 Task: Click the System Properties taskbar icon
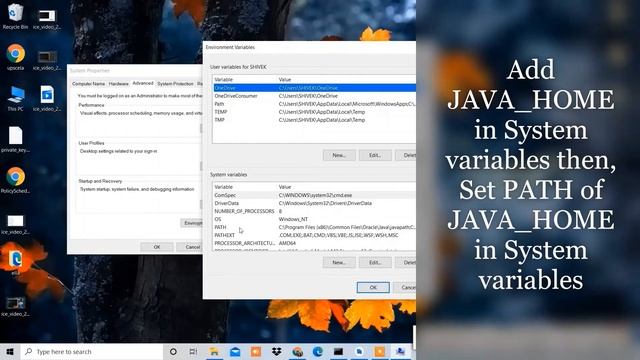400,351
